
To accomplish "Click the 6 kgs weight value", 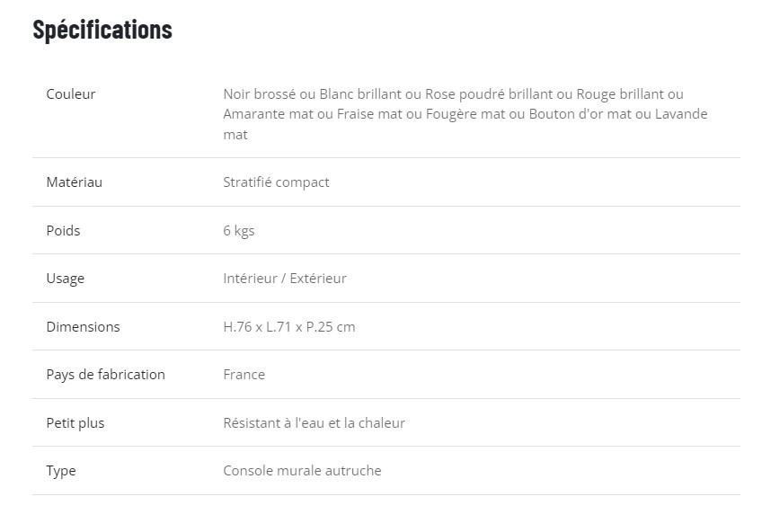I will 239,231.
